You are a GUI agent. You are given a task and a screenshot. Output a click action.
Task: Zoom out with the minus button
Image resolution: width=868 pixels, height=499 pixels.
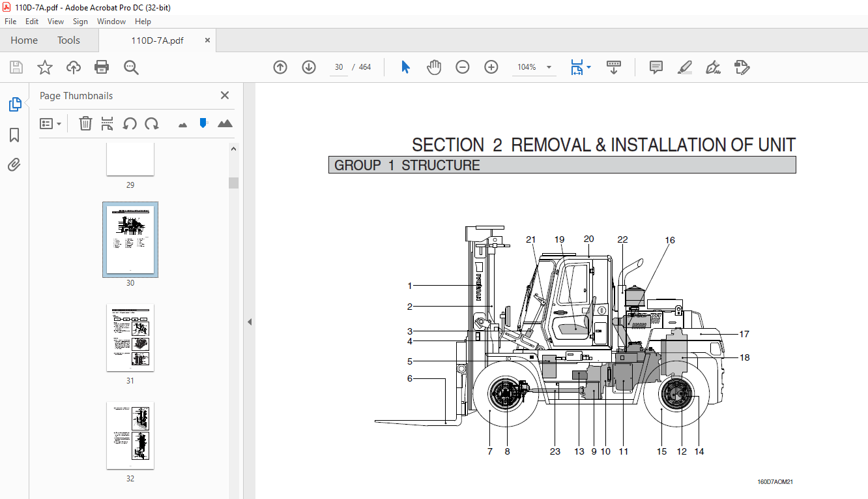(x=463, y=67)
